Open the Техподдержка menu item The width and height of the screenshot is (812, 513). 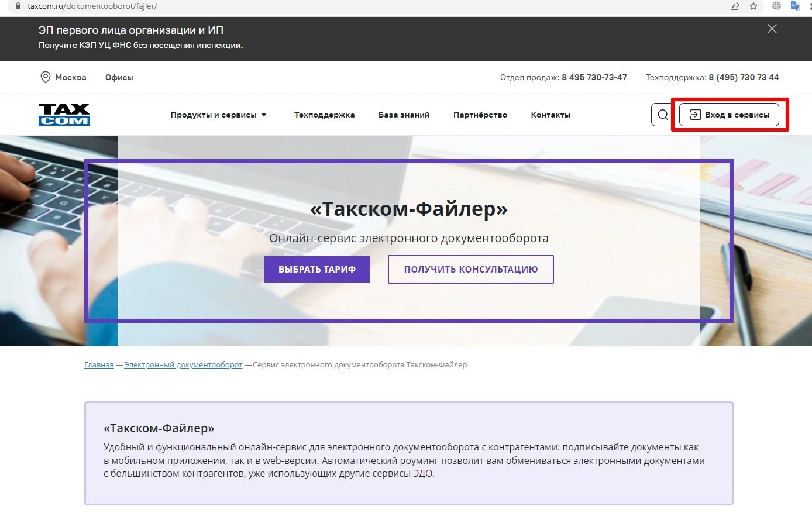pos(324,115)
